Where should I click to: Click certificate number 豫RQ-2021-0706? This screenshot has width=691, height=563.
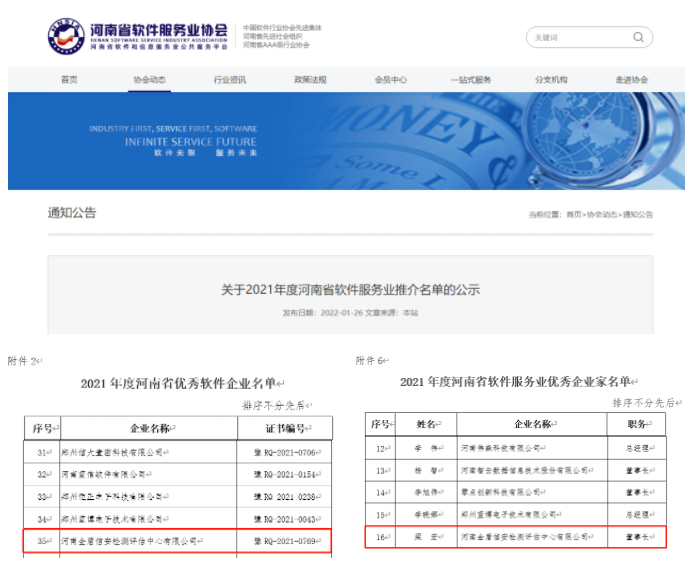(285, 452)
